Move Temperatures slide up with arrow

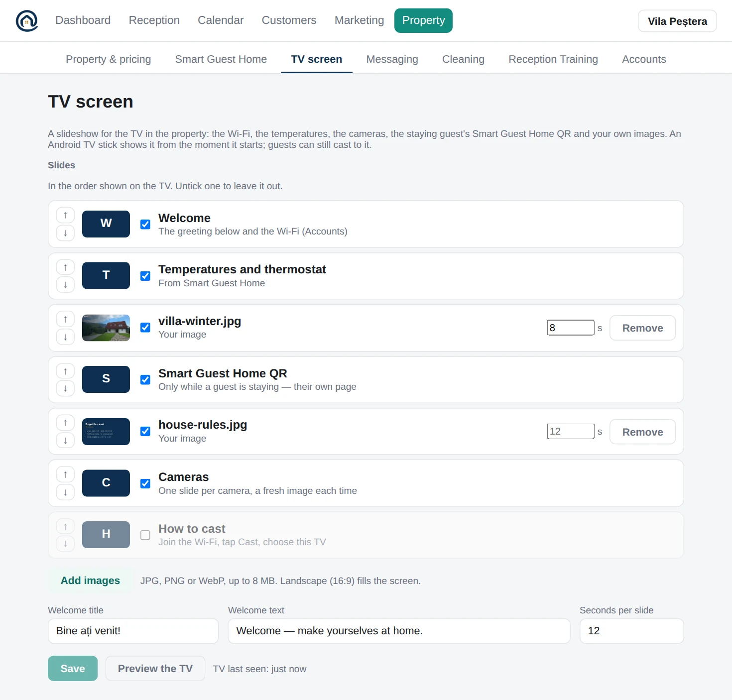click(65, 267)
